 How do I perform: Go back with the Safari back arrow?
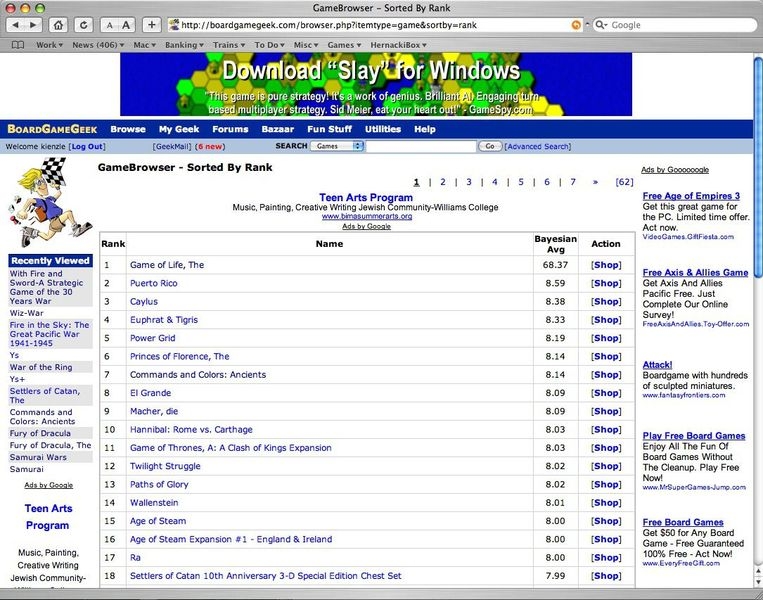16,25
